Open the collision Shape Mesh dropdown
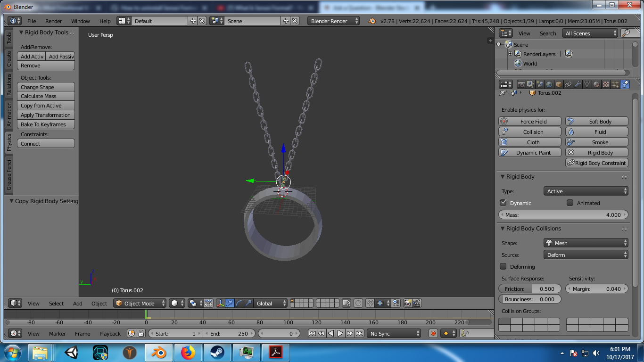Image resolution: width=644 pixels, height=362 pixels. pyautogui.click(x=586, y=243)
